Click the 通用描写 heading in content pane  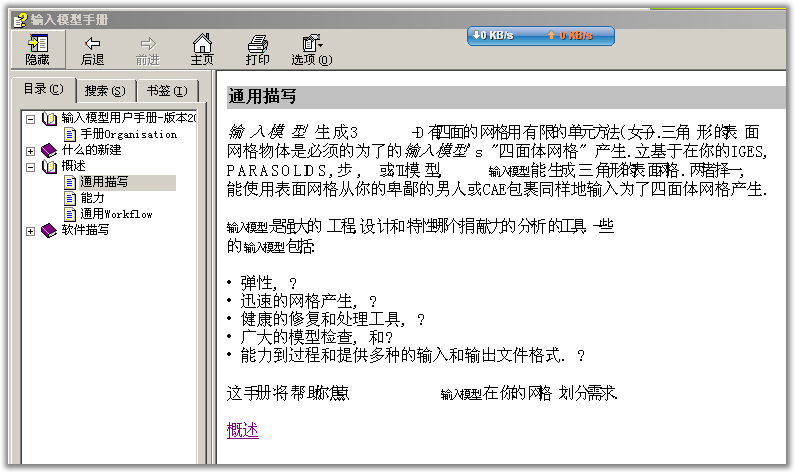click(x=262, y=96)
